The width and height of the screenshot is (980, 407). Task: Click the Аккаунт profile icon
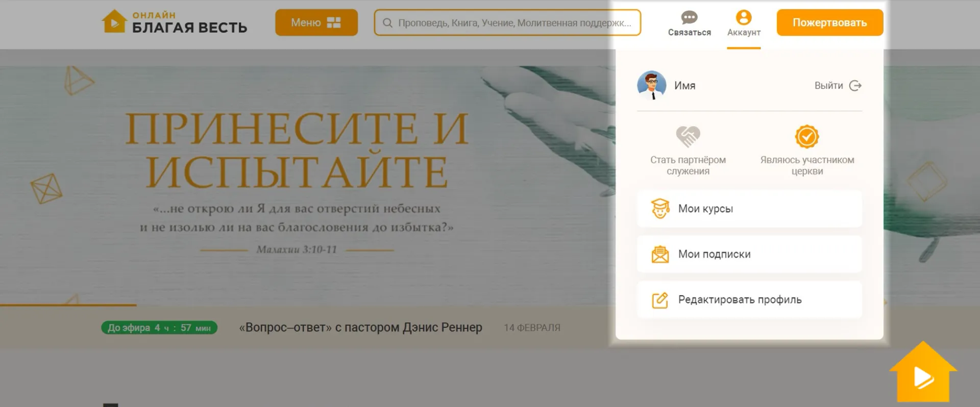(744, 18)
